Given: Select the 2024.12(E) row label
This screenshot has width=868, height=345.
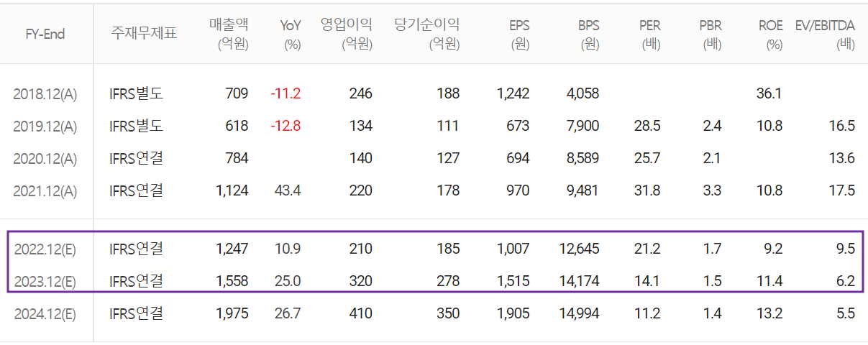Looking at the screenshot, I should click(45, 313).
